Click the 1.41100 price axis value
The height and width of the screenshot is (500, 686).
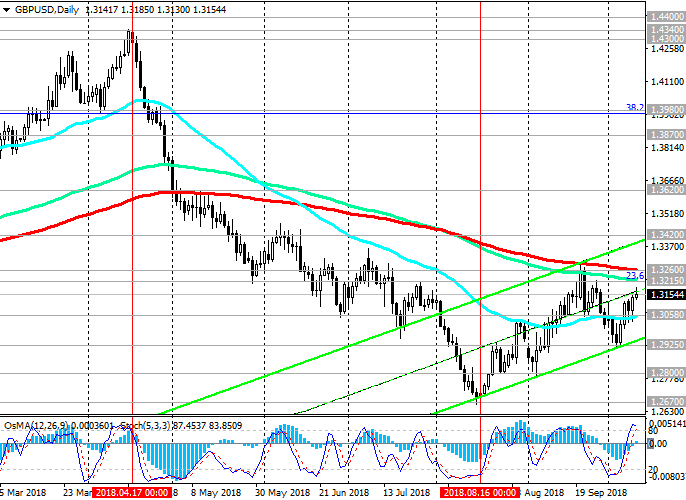[x=667, y=82]
